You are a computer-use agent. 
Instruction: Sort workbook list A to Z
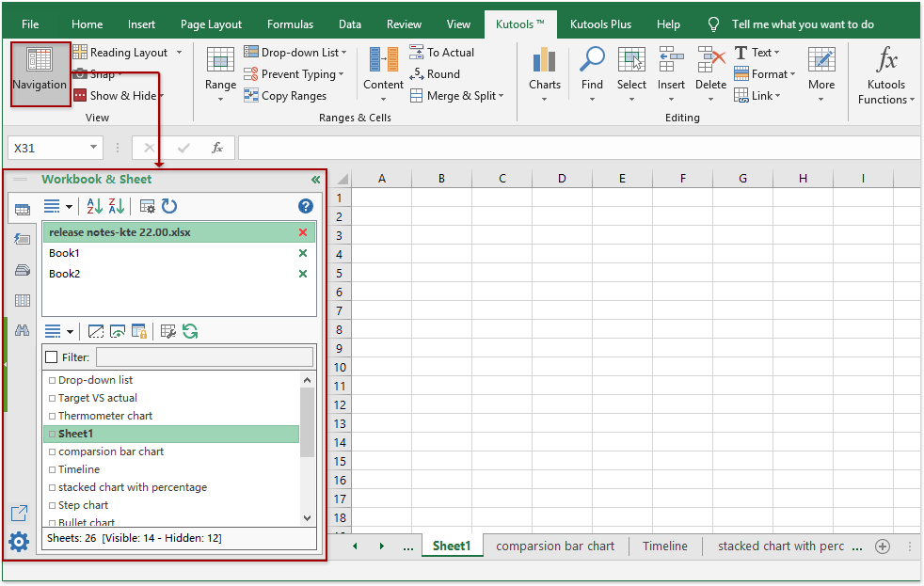94,206
